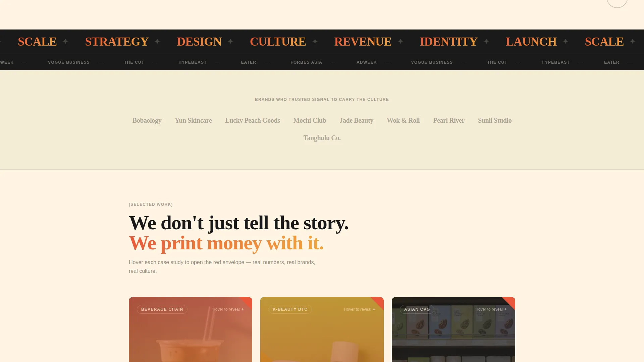Click the DESIGN marquee word
Screen dimensions: 644x362
click(x=199, y=42)
